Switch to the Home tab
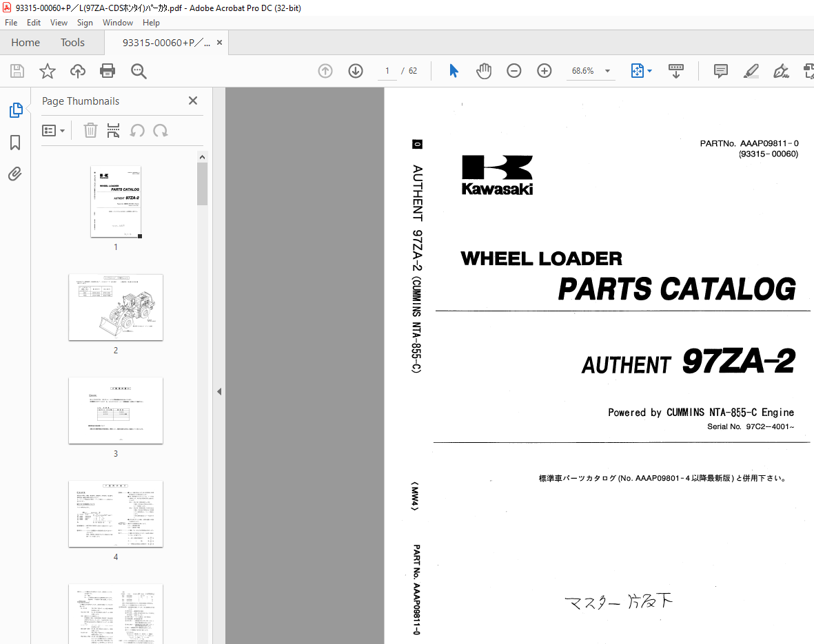The image size is (814, 644). tap(26, 43)
